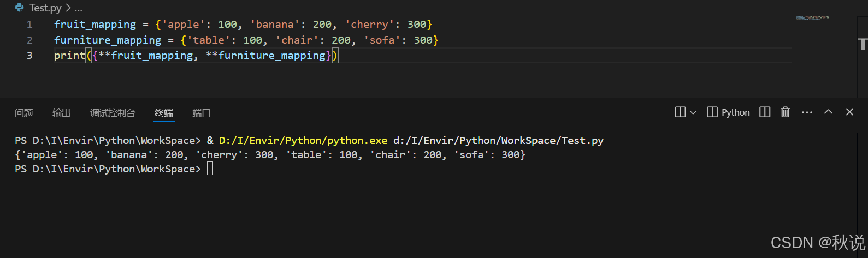Open the 端口 (Ports) tab
The image size is (868, 258).
click(202, 113)
